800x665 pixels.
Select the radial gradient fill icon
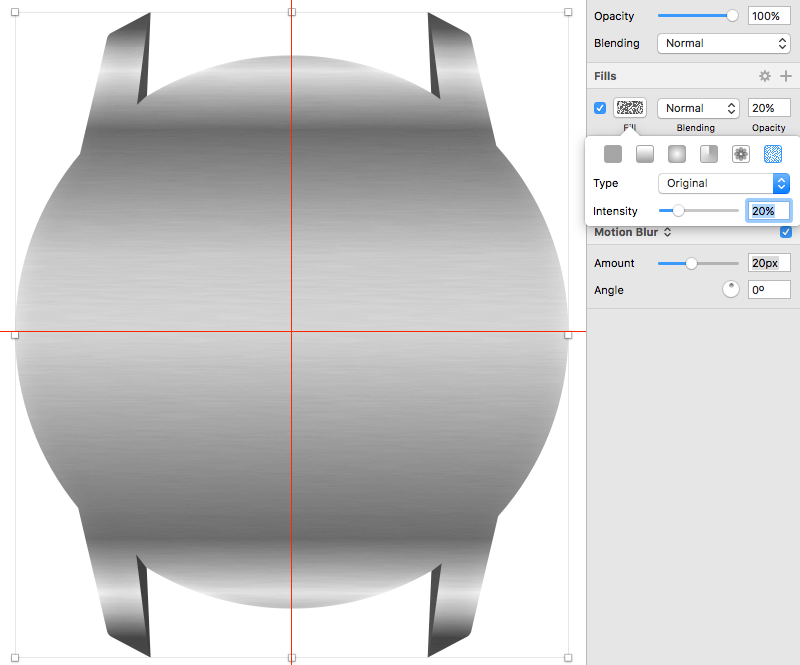677,154
